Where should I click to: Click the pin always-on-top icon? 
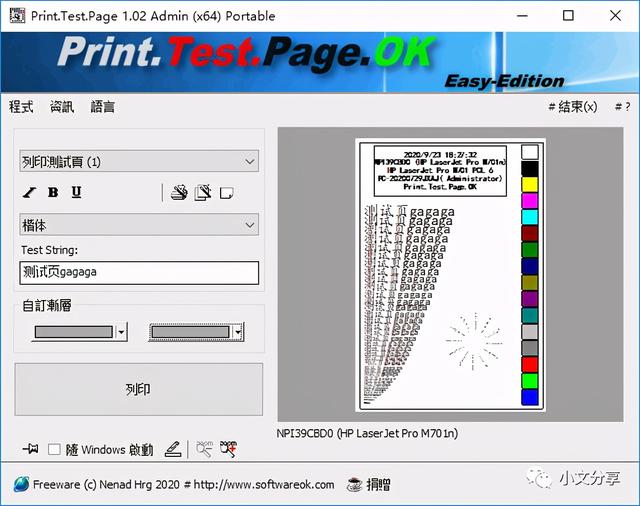pos(31,449)
